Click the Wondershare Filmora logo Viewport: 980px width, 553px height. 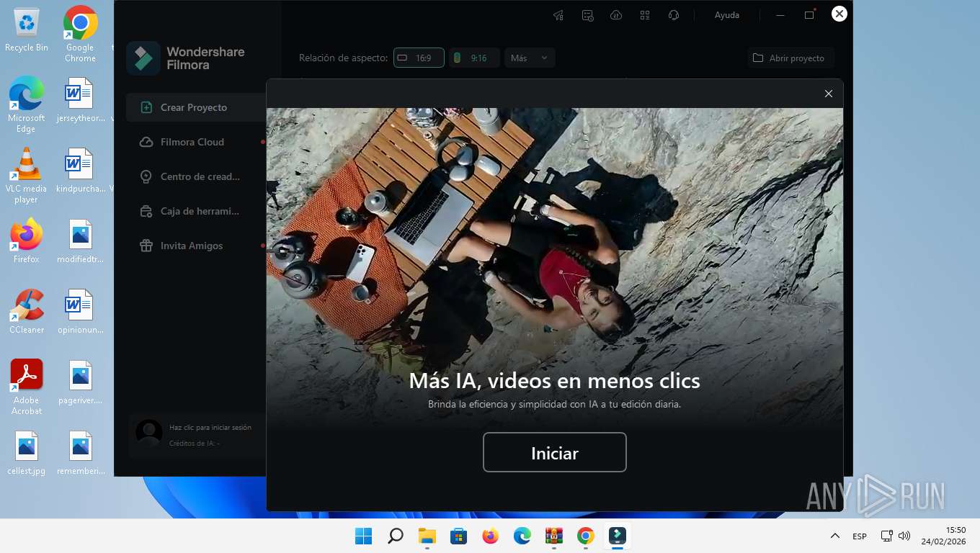[x=186, y=58]
